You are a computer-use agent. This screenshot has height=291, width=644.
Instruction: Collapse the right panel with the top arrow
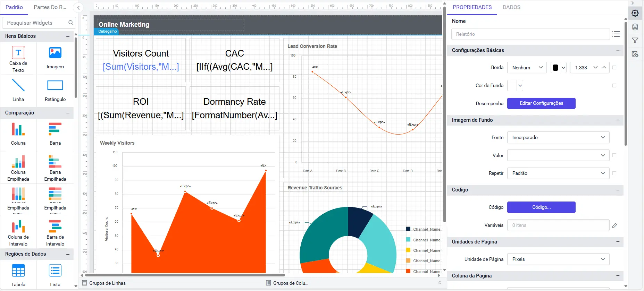[x=633, y=3]
